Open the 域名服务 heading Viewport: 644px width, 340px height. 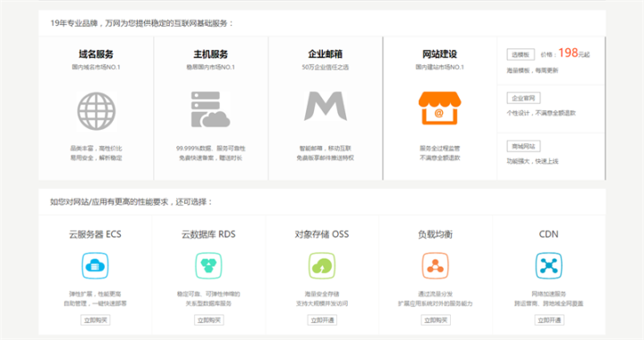click(96, 55)
